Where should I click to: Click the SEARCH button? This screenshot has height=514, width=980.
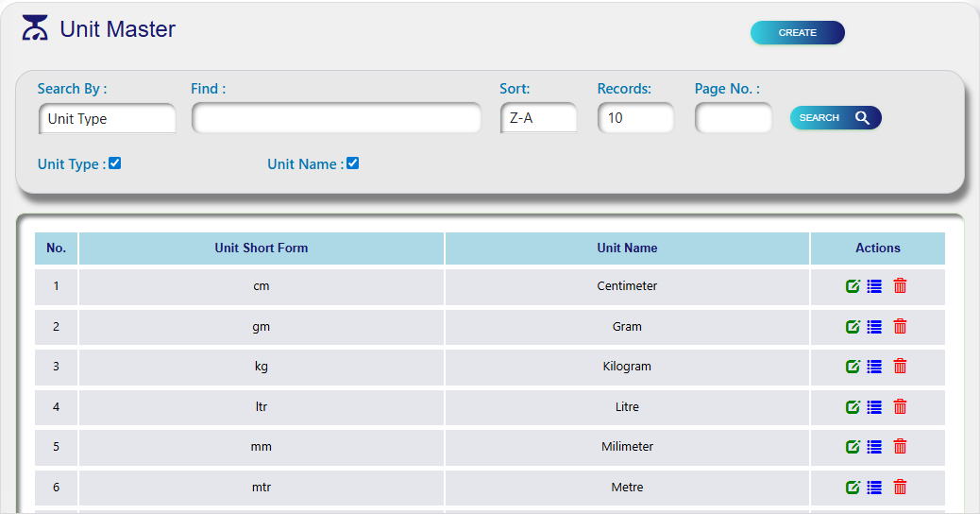click(835, 118)
